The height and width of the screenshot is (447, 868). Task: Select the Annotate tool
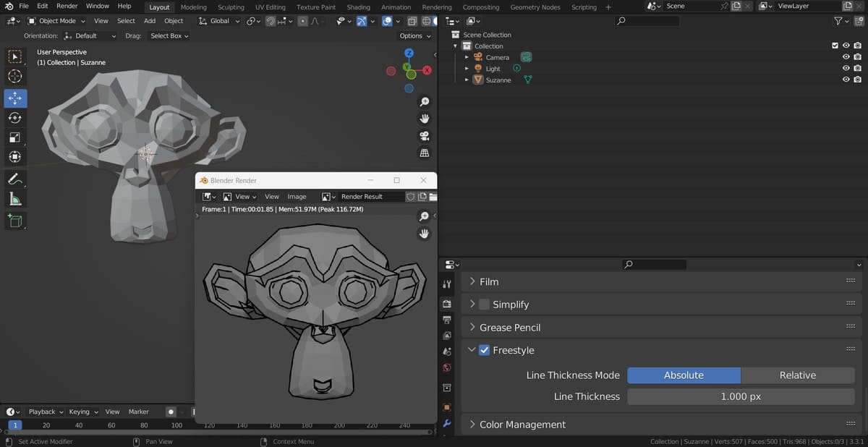pyautogui.click(x=15, y=179)
